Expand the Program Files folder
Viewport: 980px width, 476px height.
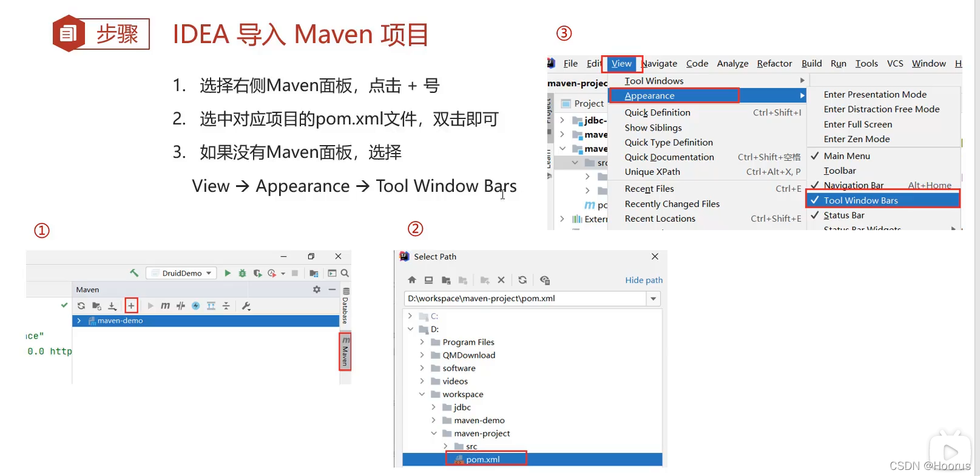pyautogui.click(x=422, y=342)
